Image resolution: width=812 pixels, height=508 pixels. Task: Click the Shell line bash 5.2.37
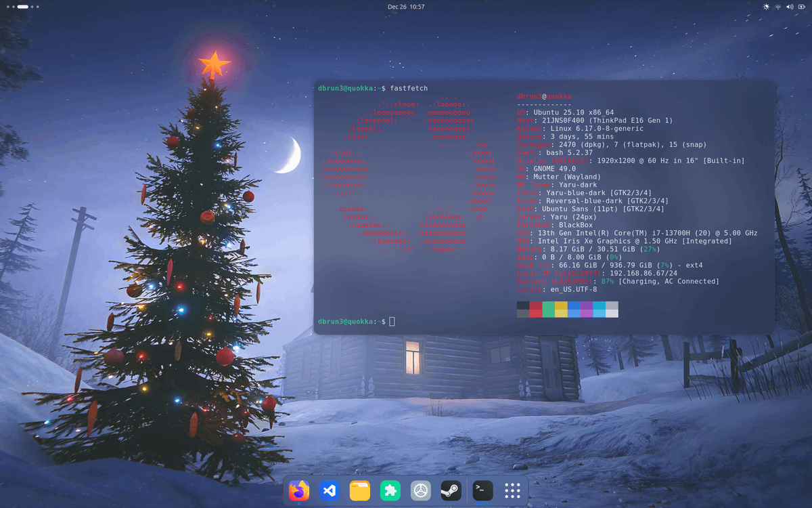pyautogui.click(x=554, y=153)
